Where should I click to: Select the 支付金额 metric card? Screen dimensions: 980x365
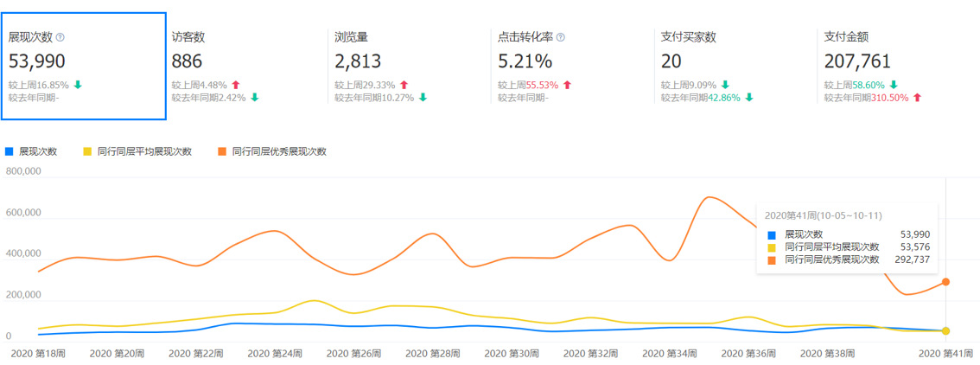[x=897, y=67]
